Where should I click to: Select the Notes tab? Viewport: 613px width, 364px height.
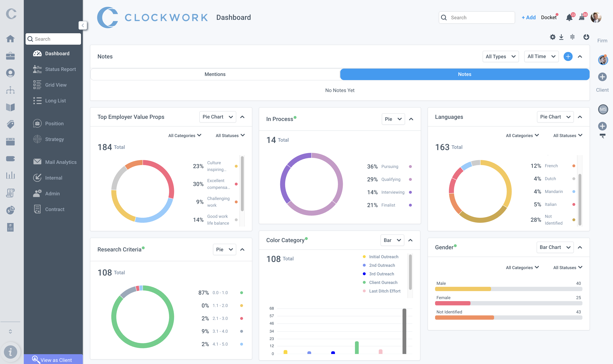tap(464, 74)
